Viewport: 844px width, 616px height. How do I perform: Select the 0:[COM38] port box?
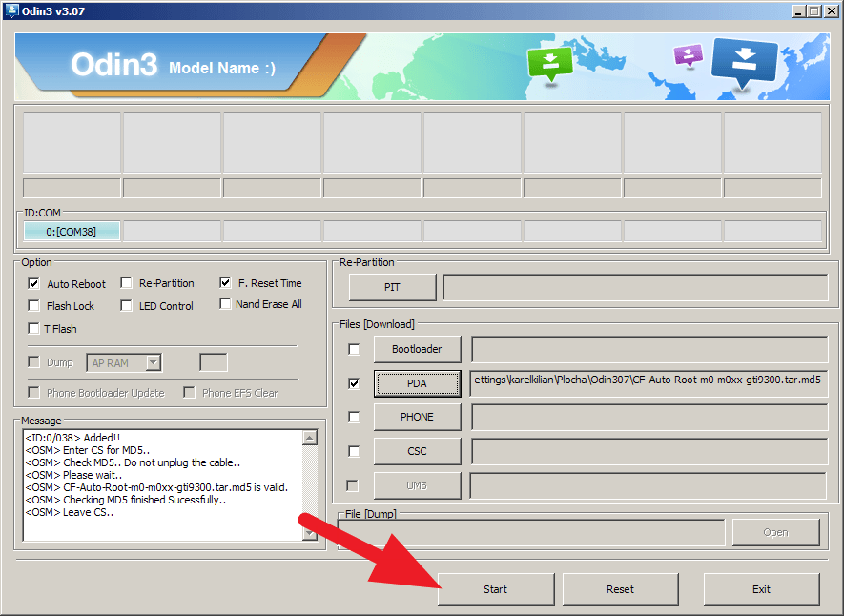[x=72, y=232]
